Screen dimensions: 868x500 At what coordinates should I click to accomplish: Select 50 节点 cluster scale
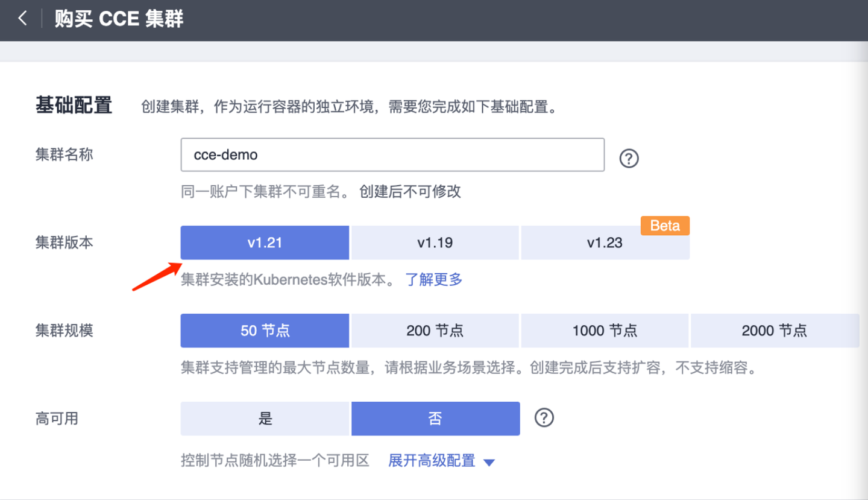[265, 330]
